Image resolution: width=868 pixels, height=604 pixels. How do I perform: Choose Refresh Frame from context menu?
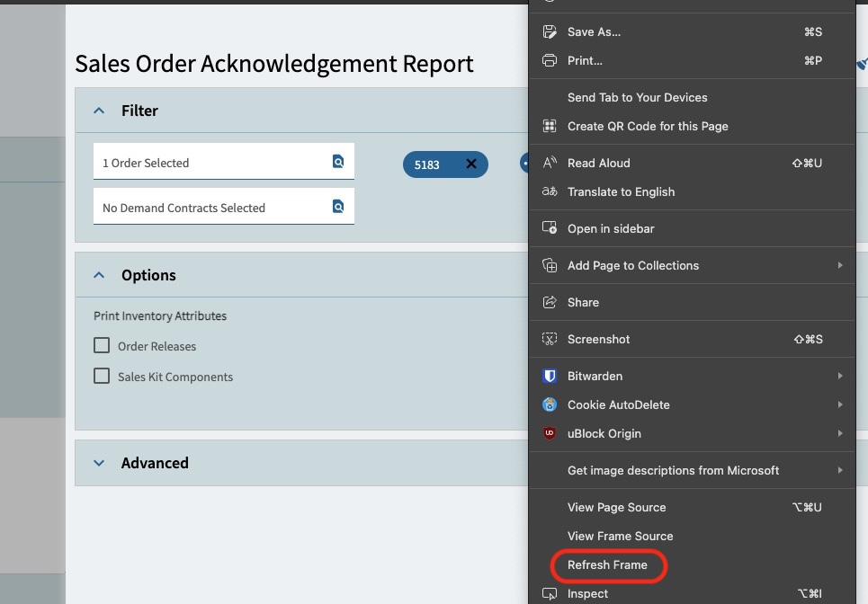point(607,564)
